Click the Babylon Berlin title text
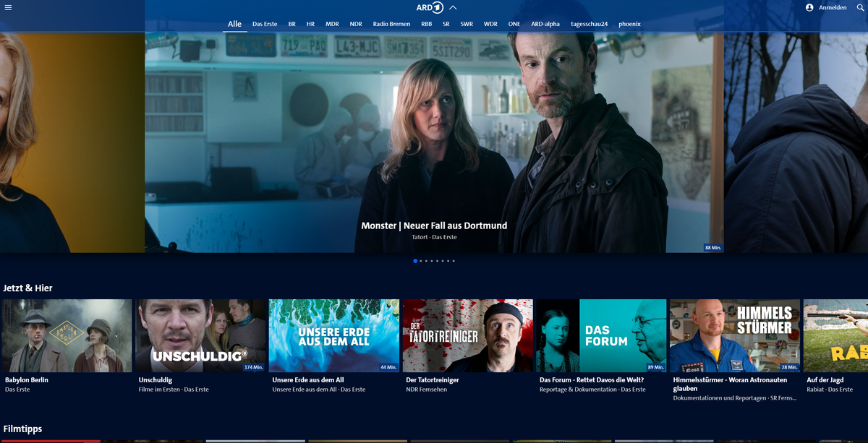Viewport: 868px width, 443px height. pyautogui.click(x=27, y=379)
